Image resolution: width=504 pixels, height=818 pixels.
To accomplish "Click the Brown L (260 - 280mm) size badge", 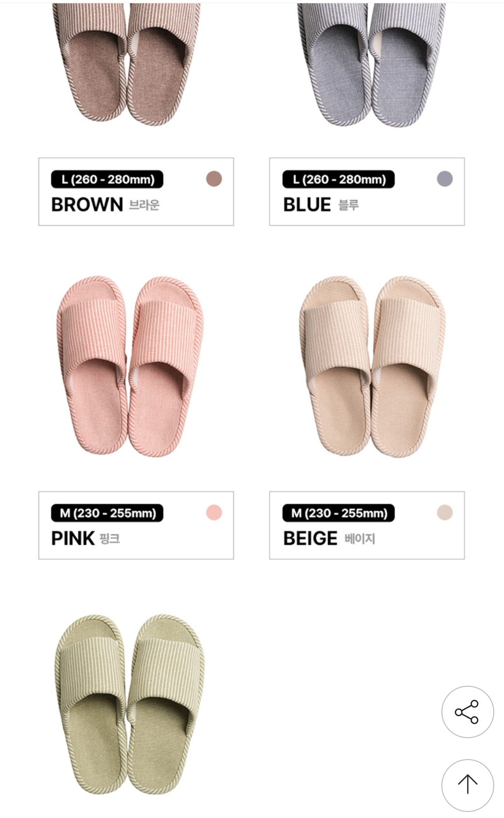I will (107, 179).
